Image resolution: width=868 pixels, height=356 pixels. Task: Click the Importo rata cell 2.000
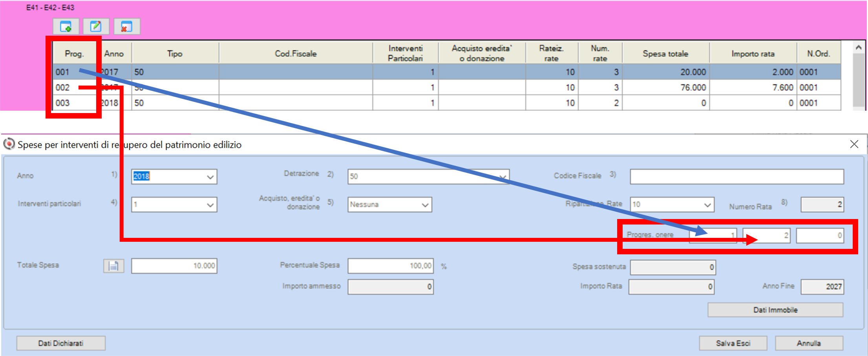[x=753, y=72]
